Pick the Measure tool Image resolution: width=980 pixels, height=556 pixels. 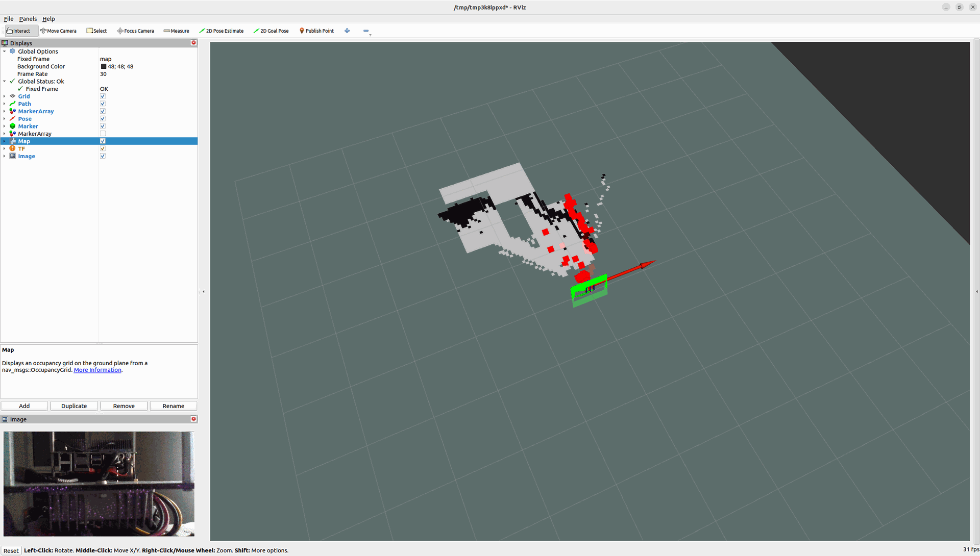click(176, 31)
